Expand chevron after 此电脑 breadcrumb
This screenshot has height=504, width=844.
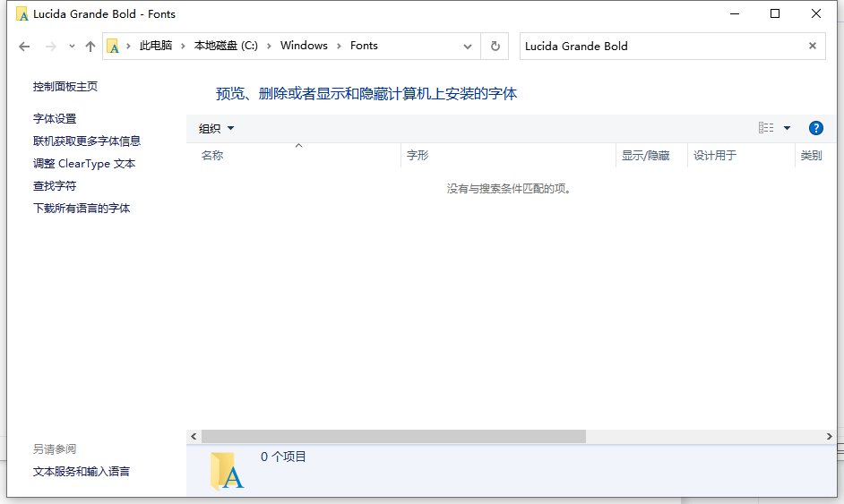pyautogui.click(x=183, y=47)
